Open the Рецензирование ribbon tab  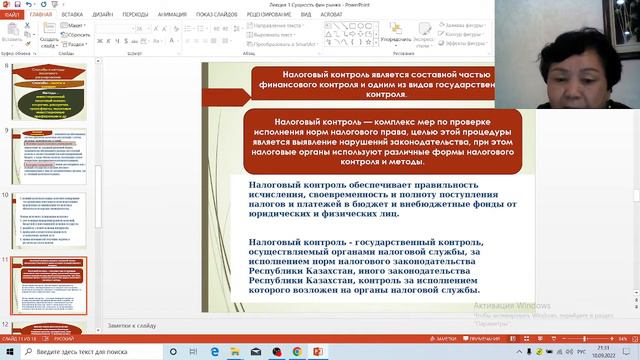coord(269,15)
